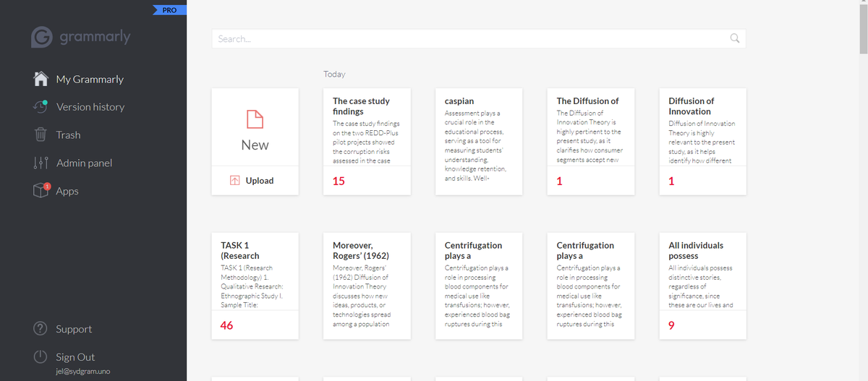Image resolution: width=868 pixels, height=381 pixels.
Task: Click the Upload button
Action: click(255, 181)
